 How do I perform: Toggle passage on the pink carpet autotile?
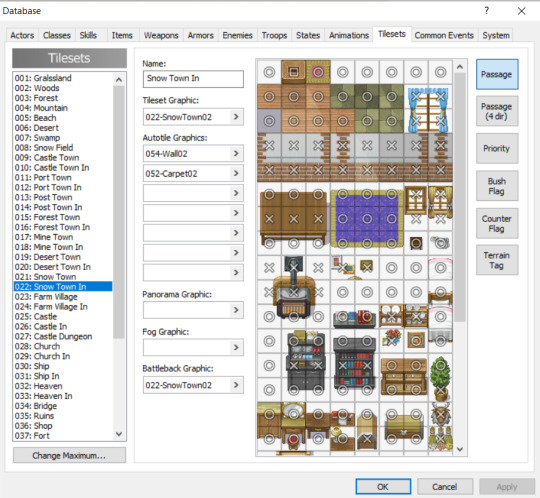tap(318, 72)
